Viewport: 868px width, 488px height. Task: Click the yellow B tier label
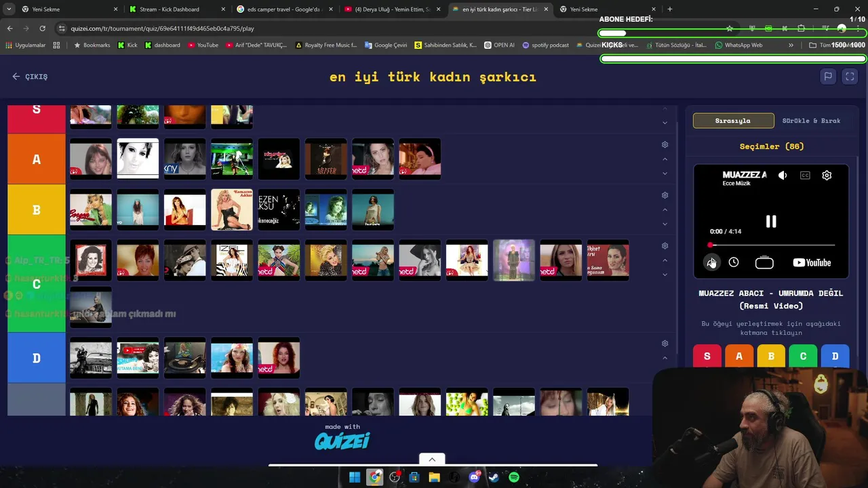[37, 209]
